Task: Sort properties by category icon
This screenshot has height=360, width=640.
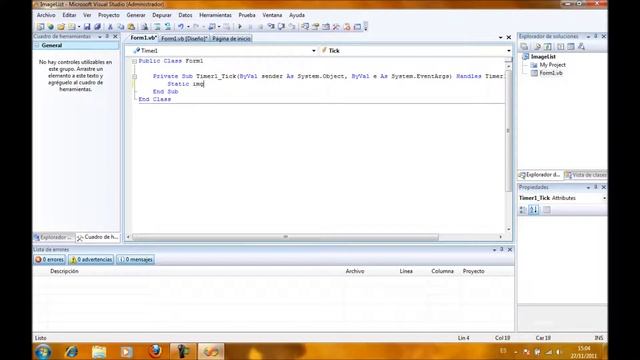Action: tap(523, 210)
